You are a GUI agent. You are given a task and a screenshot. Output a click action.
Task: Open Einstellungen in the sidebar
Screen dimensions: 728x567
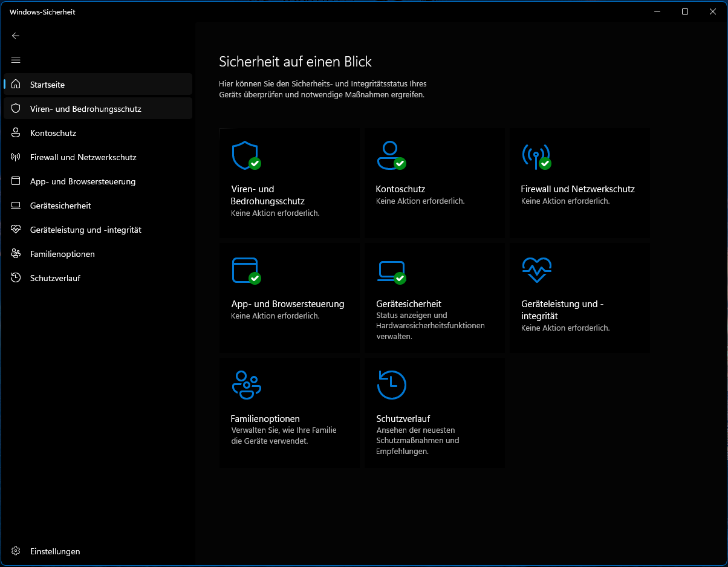click(x=54, y=551)
